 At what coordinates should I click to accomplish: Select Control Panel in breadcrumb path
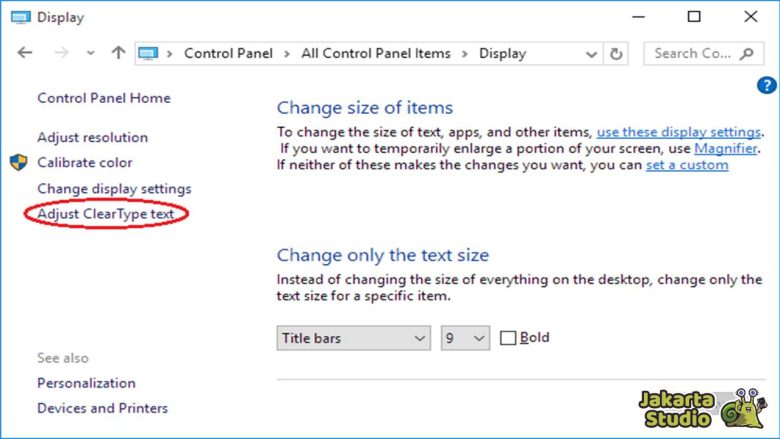(229, 53)
